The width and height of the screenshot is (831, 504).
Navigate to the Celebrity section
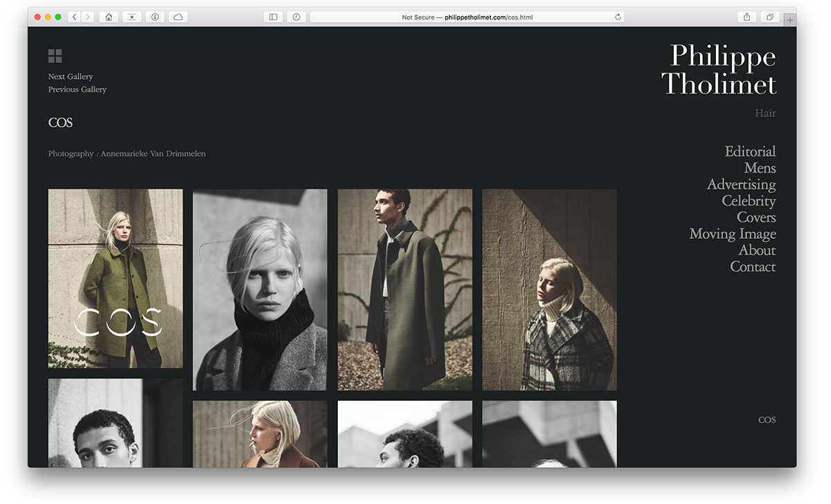[749, 201]
